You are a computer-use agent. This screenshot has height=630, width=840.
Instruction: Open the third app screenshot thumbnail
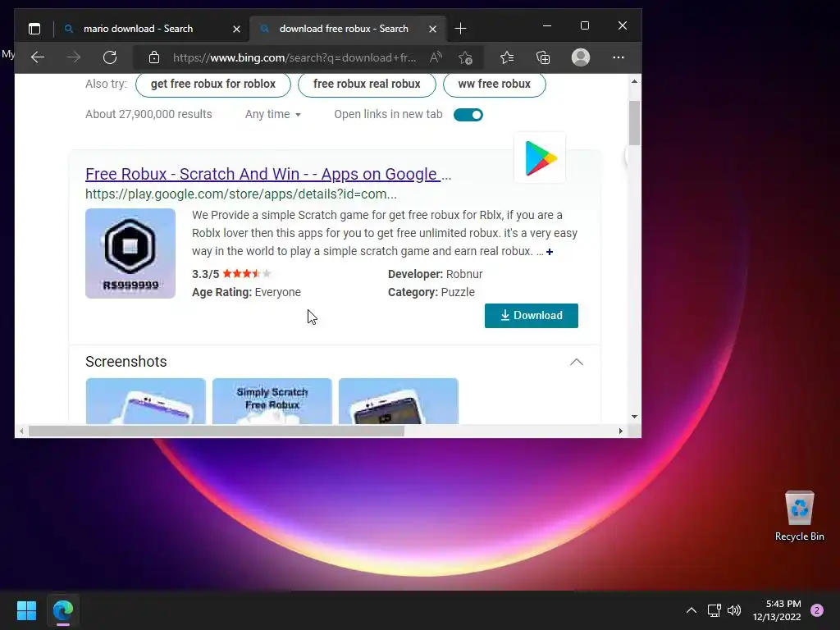coord(399,401)
